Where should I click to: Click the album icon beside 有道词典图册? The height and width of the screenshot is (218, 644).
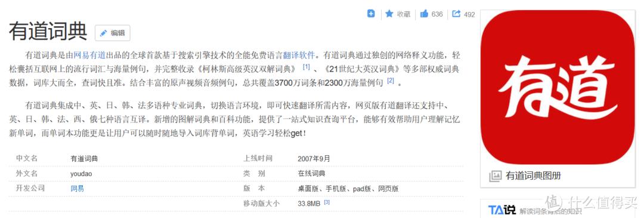point(496,176)
